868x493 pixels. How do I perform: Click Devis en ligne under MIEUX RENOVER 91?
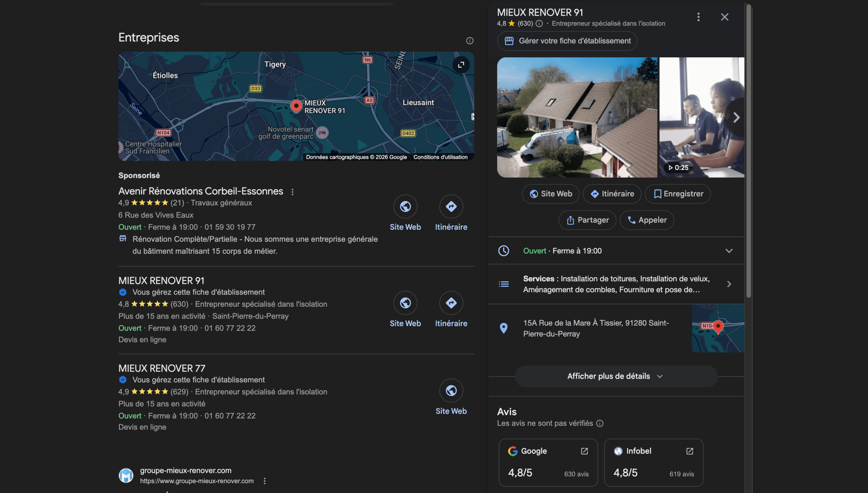[142, 340]
